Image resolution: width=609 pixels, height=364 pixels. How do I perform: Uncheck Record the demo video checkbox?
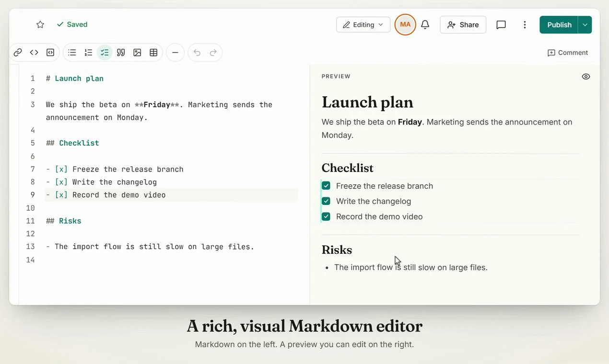(x=326, y=216)
